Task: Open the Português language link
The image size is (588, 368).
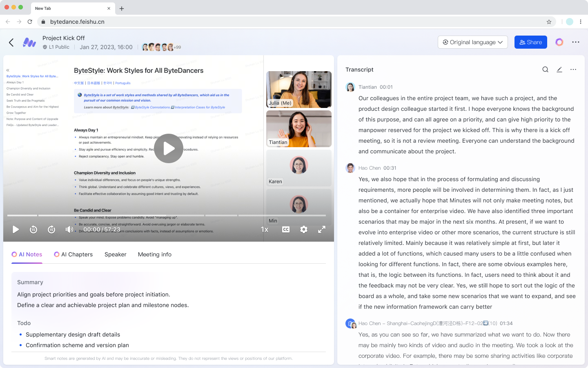Action: [x=123, y=83]
